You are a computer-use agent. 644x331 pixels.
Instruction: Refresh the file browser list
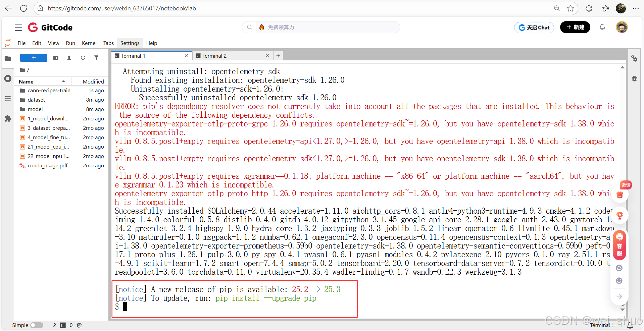[x=83, y=58]
